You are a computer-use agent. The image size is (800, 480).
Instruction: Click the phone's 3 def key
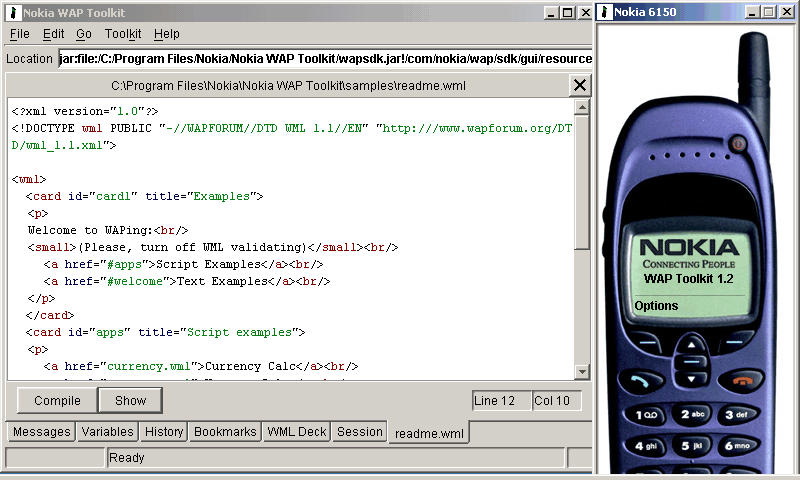pos(737,415)
